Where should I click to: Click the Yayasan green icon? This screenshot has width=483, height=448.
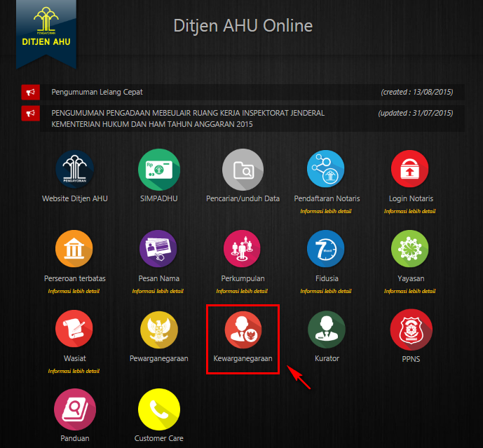click(410, 250)
